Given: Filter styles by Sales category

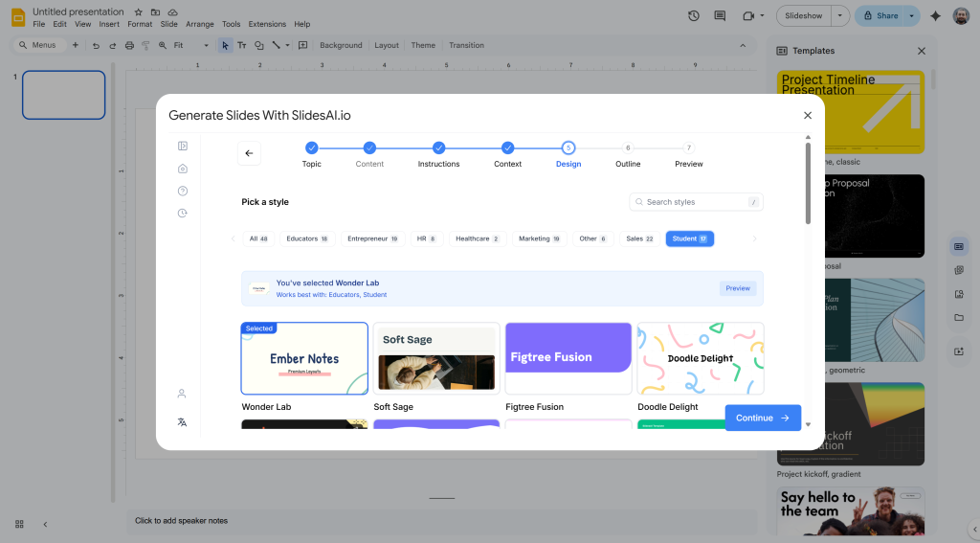Looking at the screenshot, I should (639, 239).
